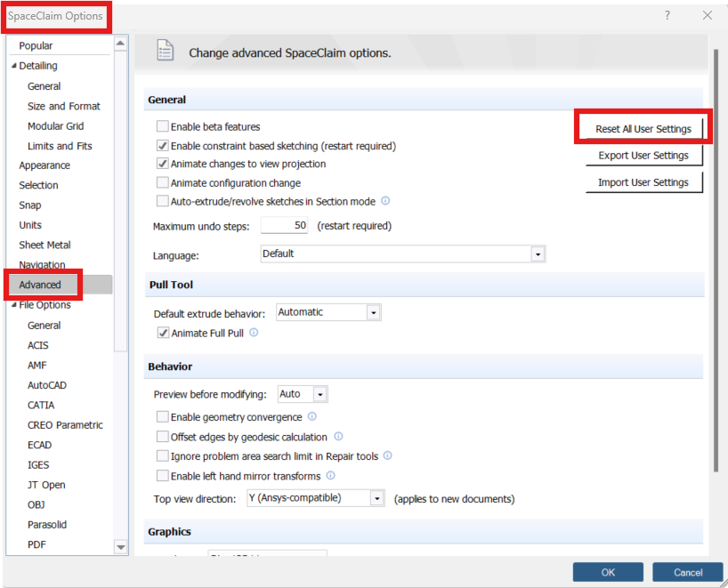Click the category list scrollbar thumb
728x588 pixels.
[120, 200]
